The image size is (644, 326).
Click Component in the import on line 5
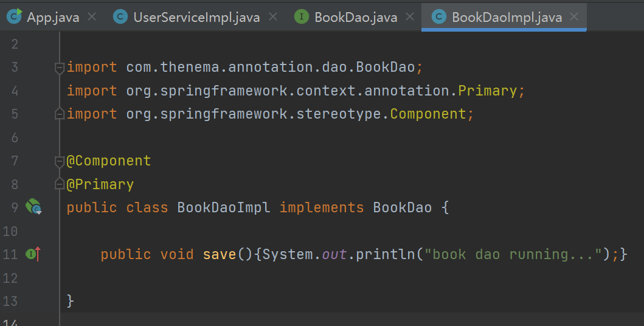pyautogui.click(x=428, y=114)
